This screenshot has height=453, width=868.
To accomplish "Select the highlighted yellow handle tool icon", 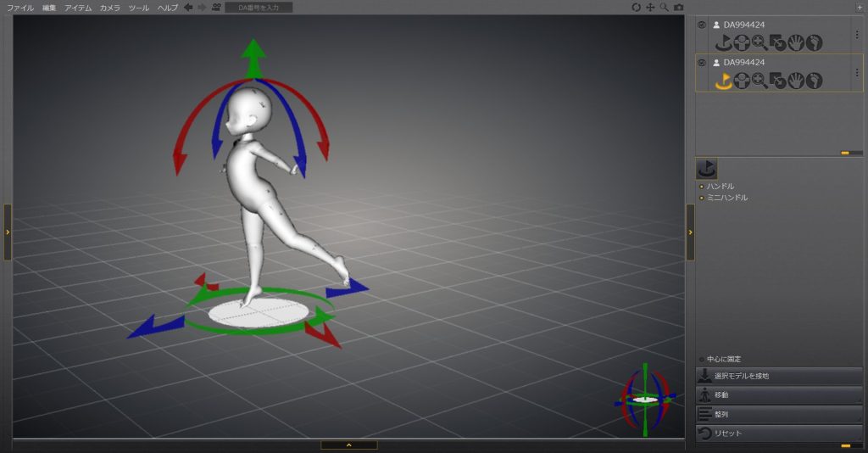I will [723, 81].
